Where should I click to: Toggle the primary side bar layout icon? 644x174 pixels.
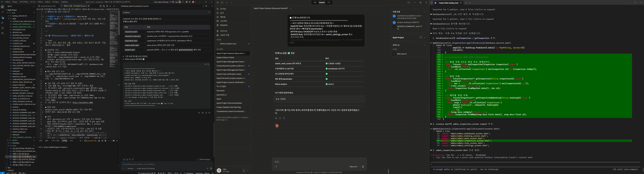click(174, 2)
